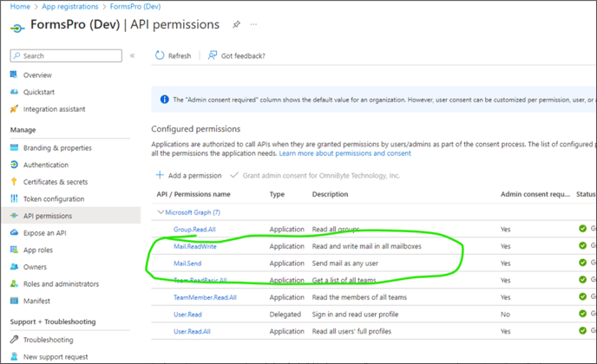Image resolution: width=597 pixels, height=364 pixels.
Task: Open App roles in the sidebar
Action: click(37, 250)
